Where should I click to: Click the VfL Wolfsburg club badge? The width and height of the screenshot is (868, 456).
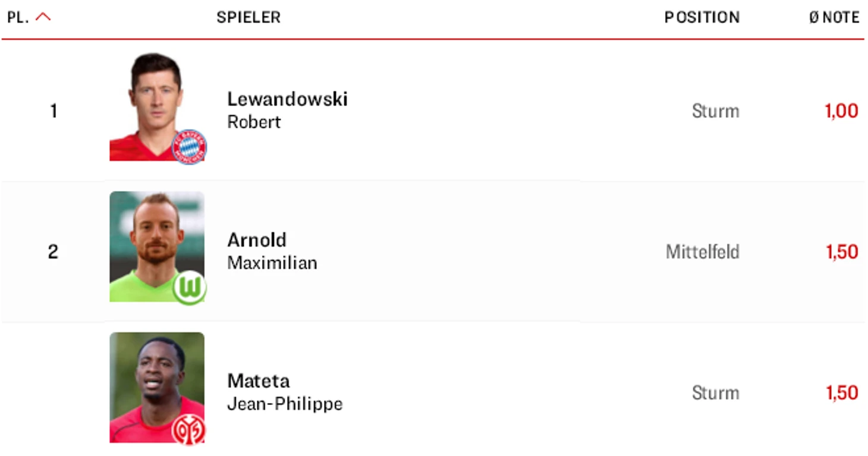point(189,288)
